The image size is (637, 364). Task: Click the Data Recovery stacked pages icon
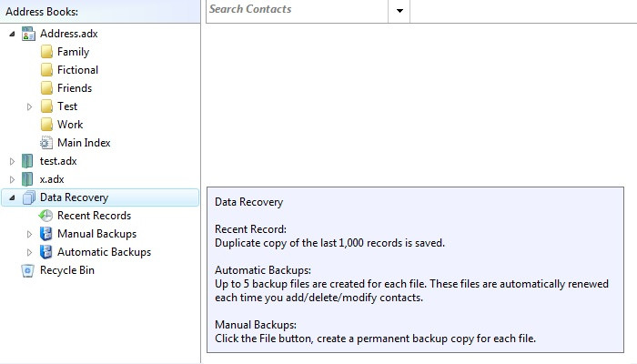[x=28, y=197]
